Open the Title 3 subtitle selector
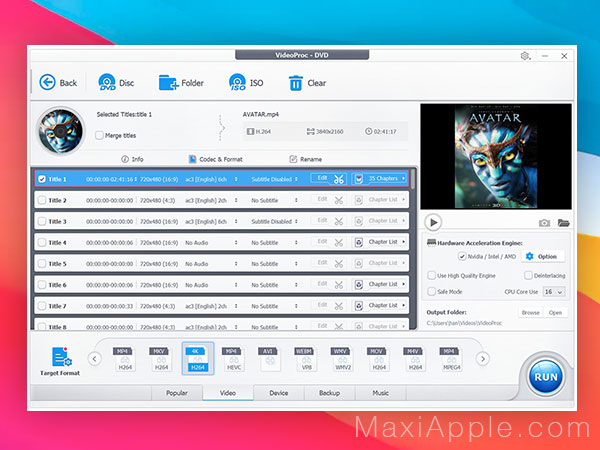The image size is (600, 450). click(x=296, y=222)
